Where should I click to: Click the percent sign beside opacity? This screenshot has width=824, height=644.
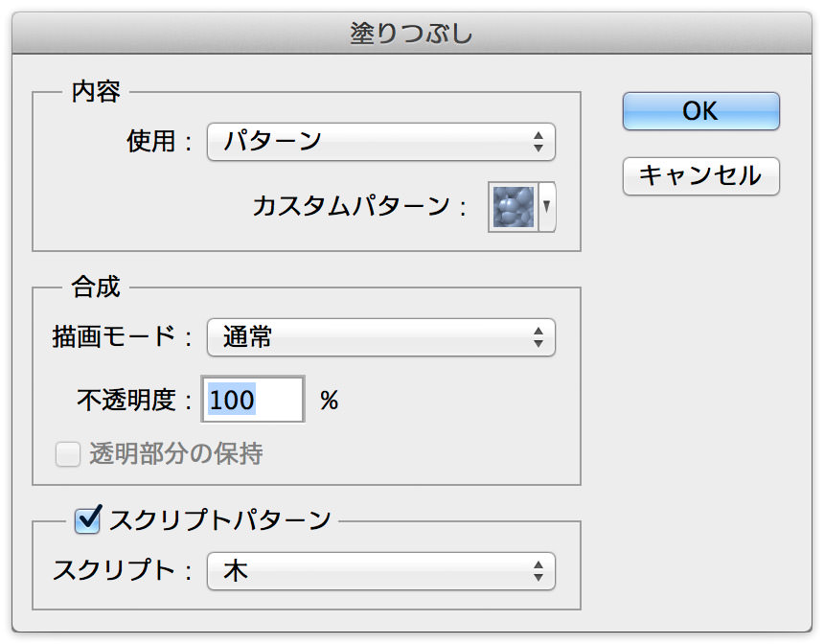click(330, 401)
